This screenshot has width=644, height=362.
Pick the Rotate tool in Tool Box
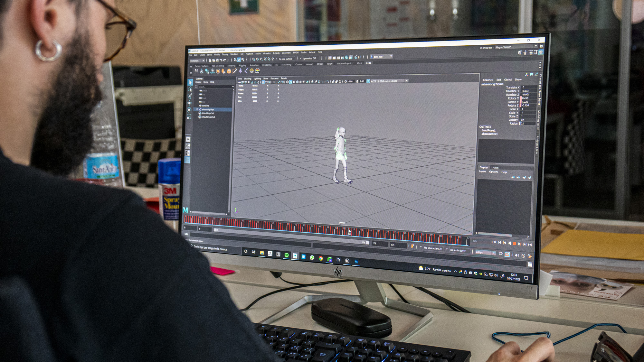[189, 110]
